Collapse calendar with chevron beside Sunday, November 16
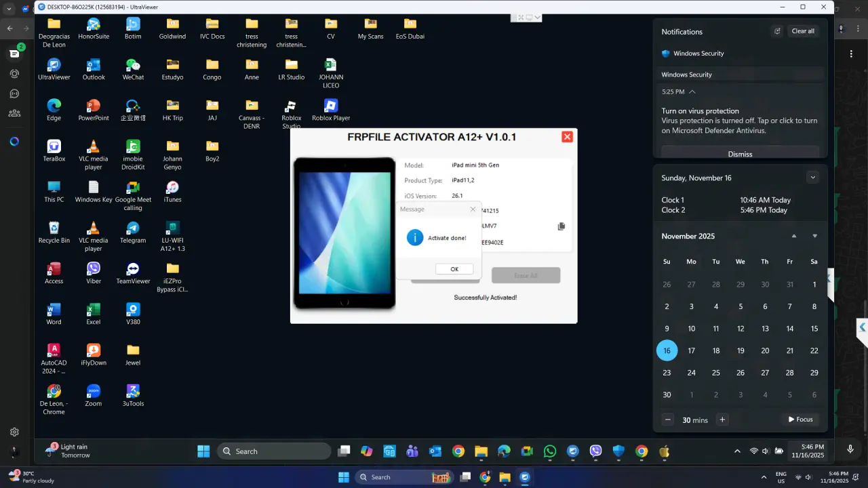Image resolution: width=868 pixels, height=488 pixels. pos(812,178)
